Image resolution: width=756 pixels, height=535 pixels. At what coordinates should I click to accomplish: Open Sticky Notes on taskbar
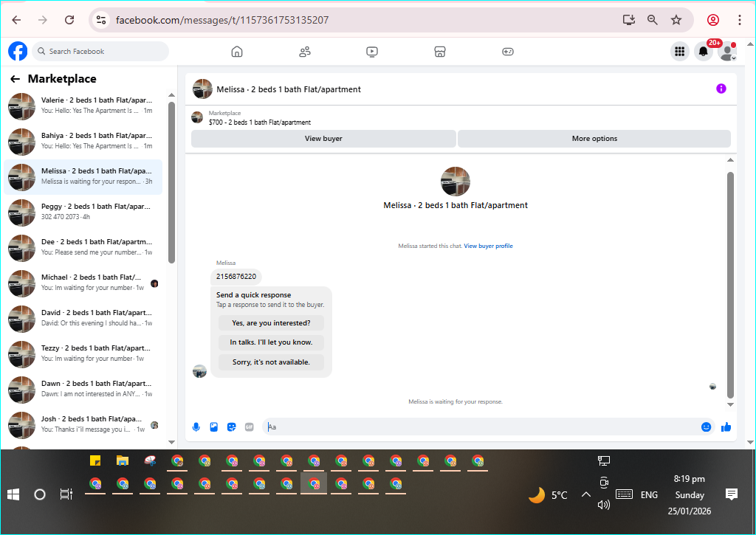click(x=95, y=460)
